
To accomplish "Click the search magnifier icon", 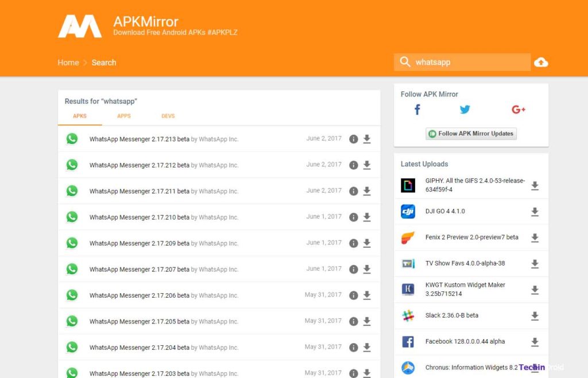I will [x=405, y=62].
